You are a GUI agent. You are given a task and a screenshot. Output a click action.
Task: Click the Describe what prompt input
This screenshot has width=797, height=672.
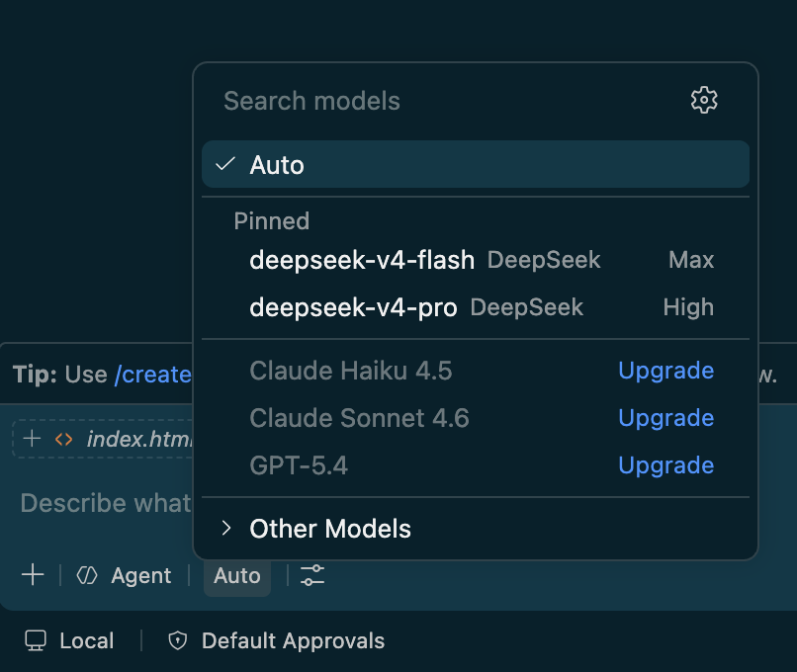pyautogui.click(x=106, y=503)
